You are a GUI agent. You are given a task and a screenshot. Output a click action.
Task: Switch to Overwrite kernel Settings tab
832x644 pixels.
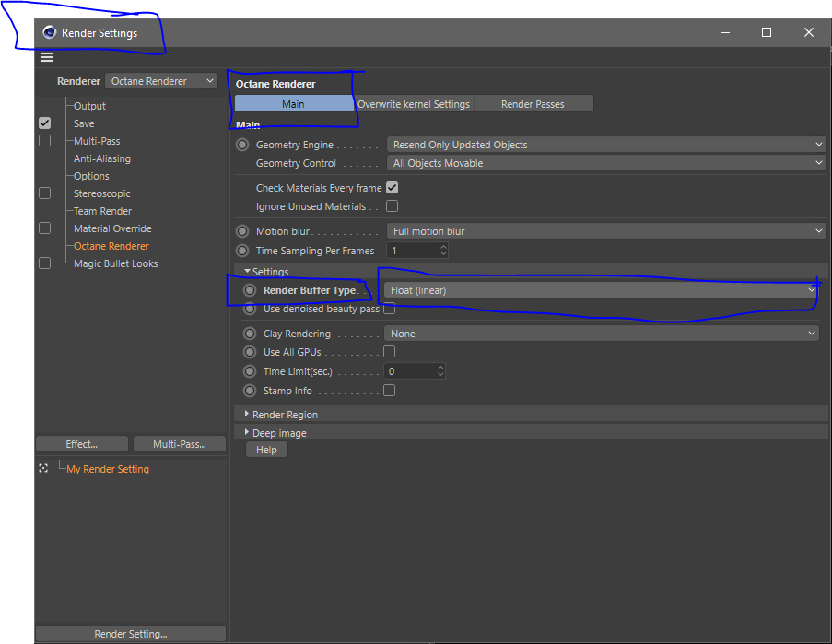tap(414, 104)
